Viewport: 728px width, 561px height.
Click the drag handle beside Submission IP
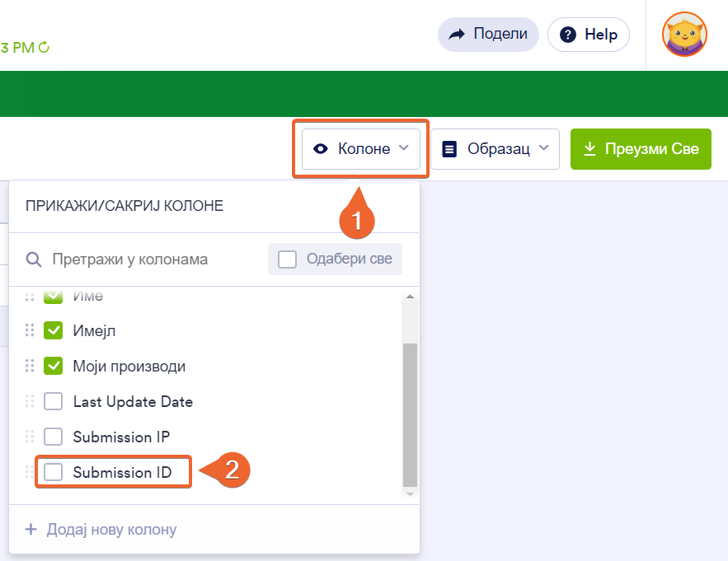point(30,437)
